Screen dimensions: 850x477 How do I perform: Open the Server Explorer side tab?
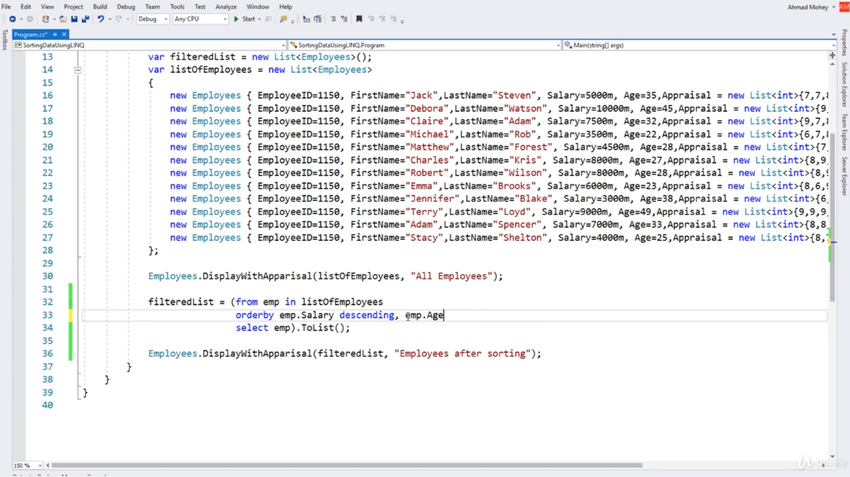[x=845, y=176]
